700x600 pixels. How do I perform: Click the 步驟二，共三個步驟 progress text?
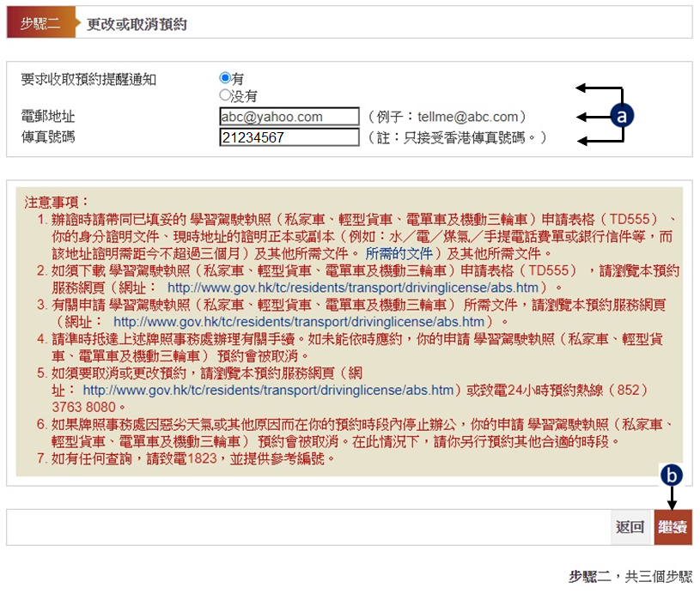click(x=630, y=576)
